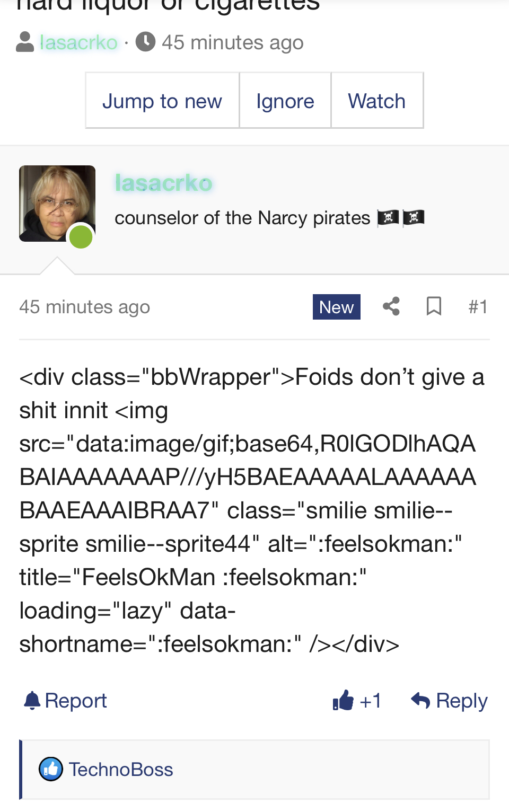Image resolution: width=509 pixels, height=812 pixels.
Task: Click the Reply arrow on post
Action: point(420,700)
